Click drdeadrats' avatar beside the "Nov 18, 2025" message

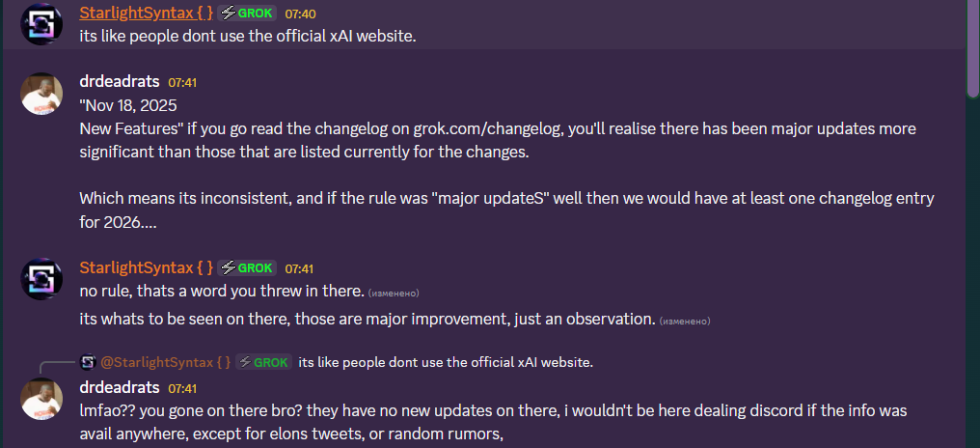[x=41, y=94]
